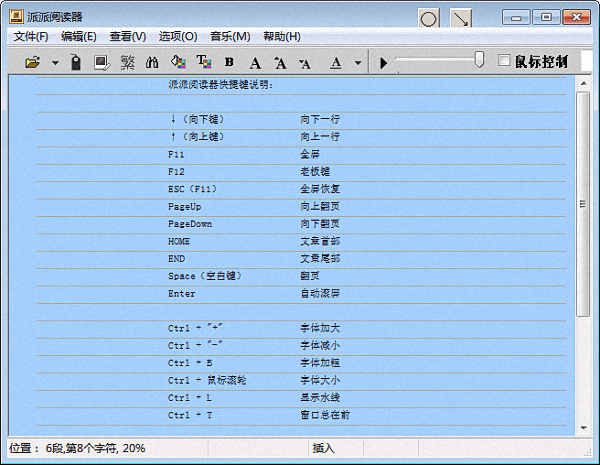Open the 帮助(H) menu

click(281, 37)
